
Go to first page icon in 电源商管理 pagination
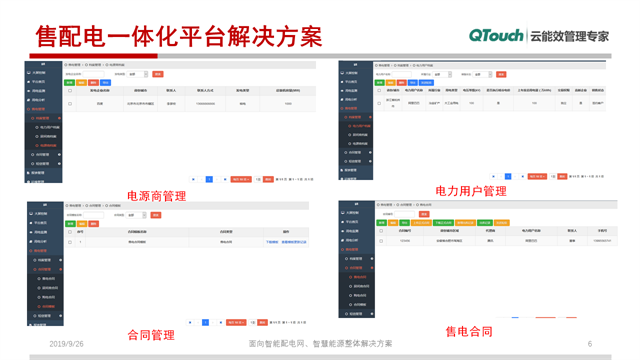[x=193, y=179]
